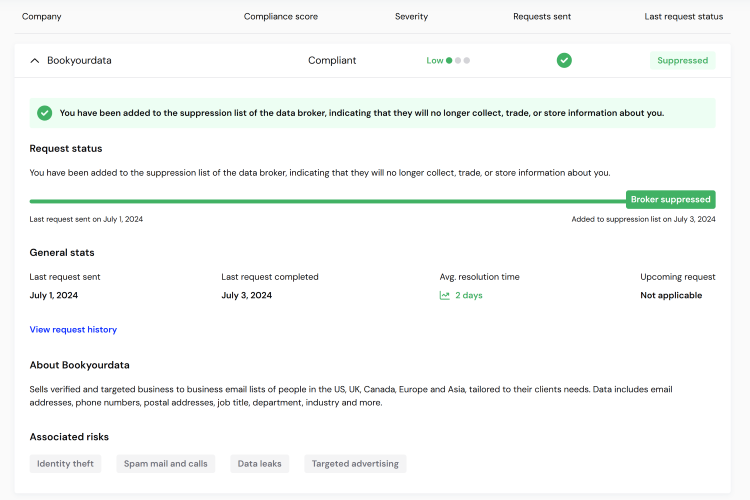Click the green check in Requests sent column

click(564, 60)
